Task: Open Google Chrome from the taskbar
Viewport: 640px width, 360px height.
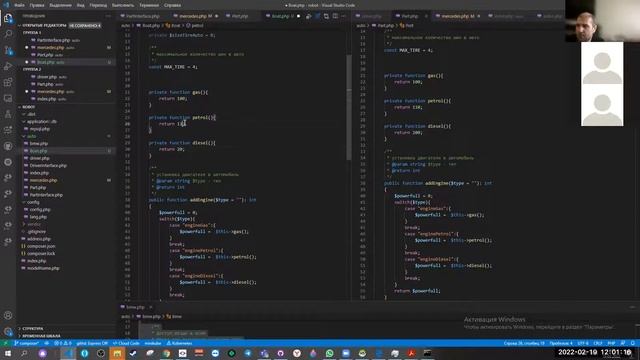Action: [166, 353]
